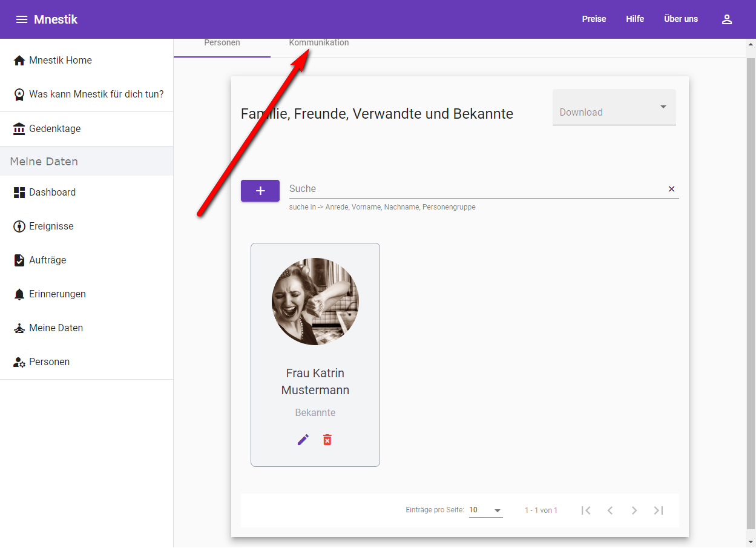Expand the entries per page selector
The image size is (756, 548).
pos(485,510)
